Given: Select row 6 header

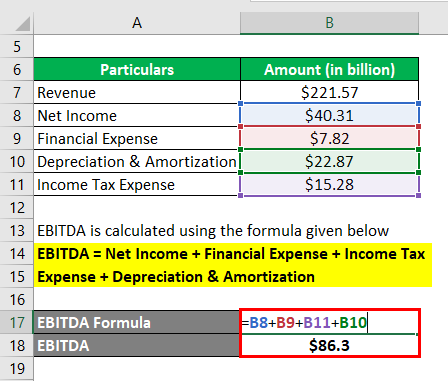Looking at the screenshot, I should (17, 69).
